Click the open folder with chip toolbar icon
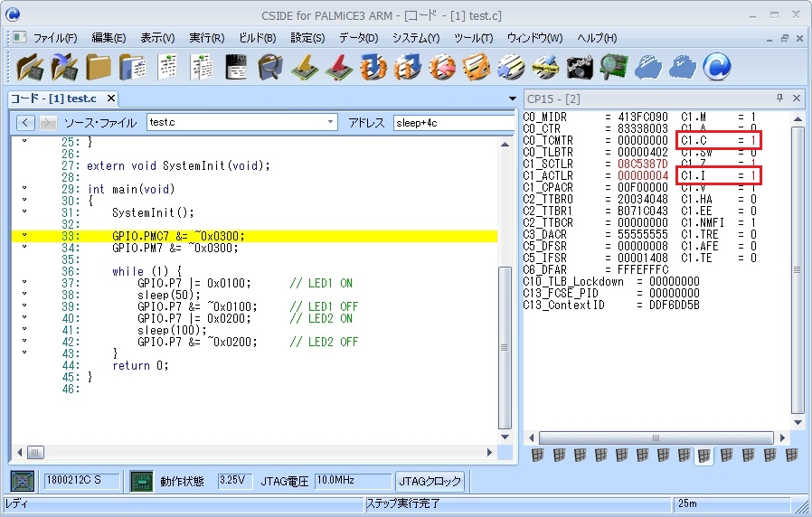Viewport: 812px width, 517px height. 30,67
